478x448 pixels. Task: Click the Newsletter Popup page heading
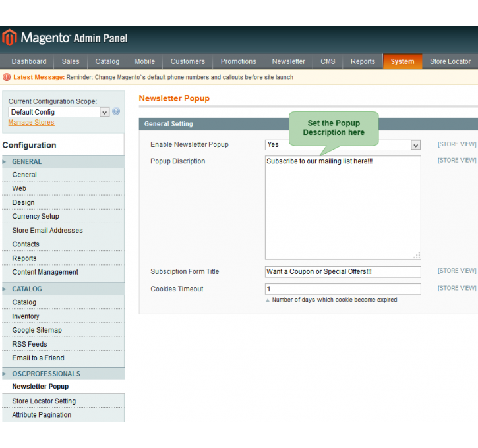coord(174,98)
